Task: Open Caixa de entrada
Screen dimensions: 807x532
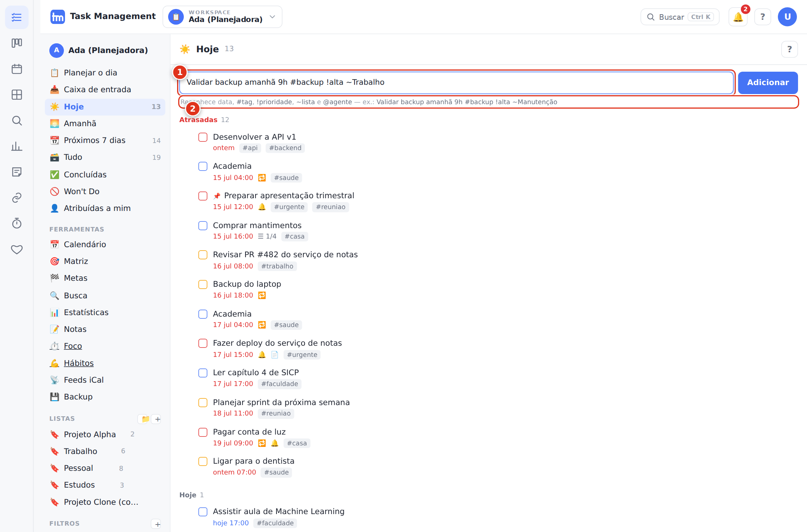Action: coord(105,90)
